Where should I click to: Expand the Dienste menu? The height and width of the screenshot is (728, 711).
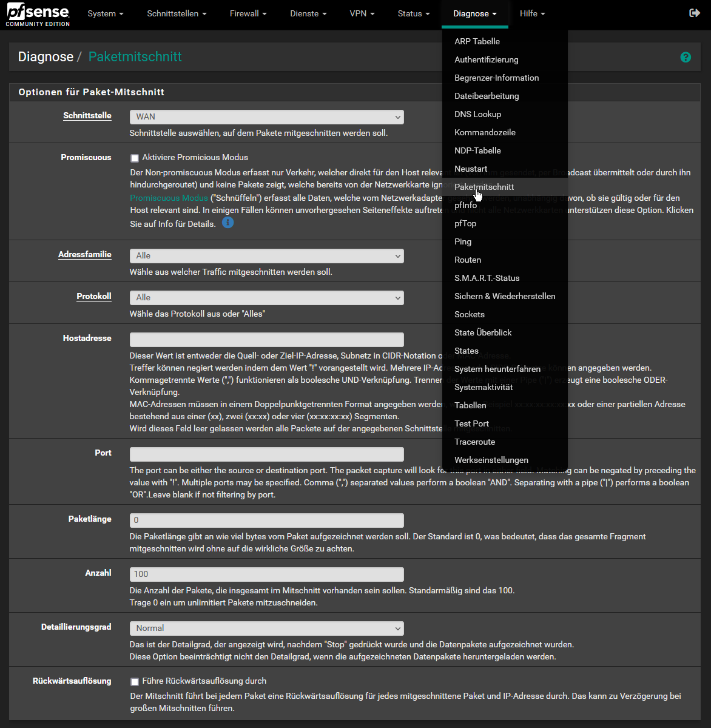pyautogui.click(x=308, y=13)
